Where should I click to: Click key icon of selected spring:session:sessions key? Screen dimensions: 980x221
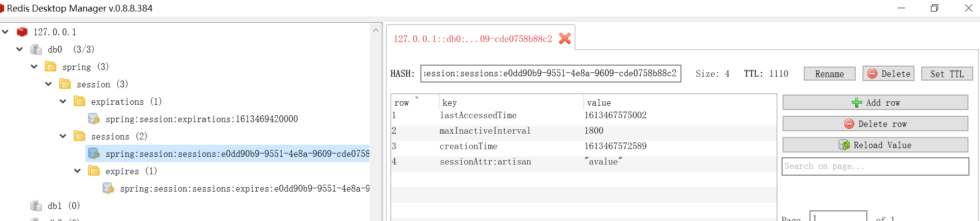pos(94,153)
